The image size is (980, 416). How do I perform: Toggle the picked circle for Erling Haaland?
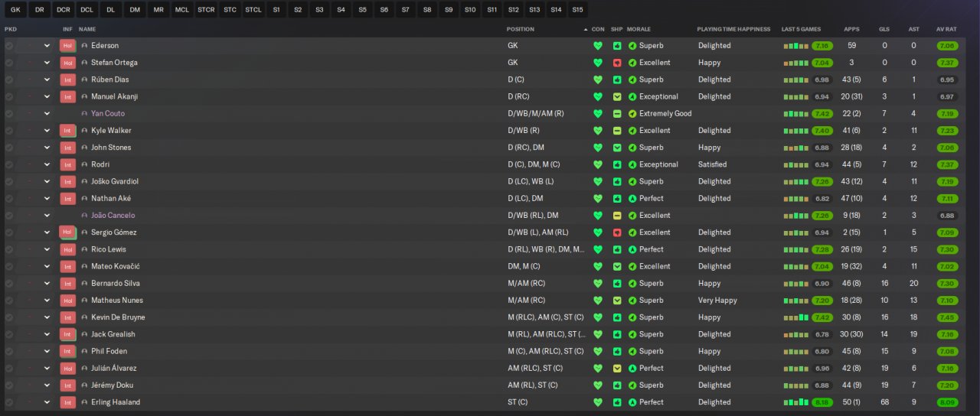click(9, 402)
